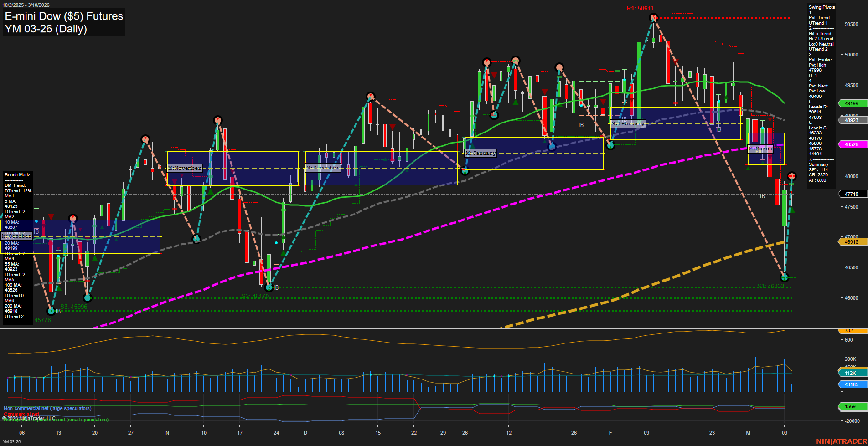The image size is (868, 446).
Task: Click the Swing Pivots panel header
Action: (822, 7)
